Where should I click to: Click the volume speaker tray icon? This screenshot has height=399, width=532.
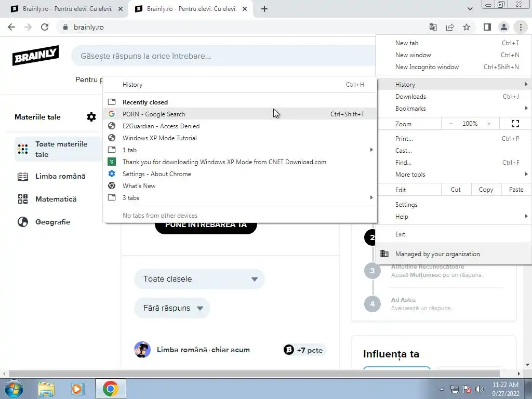(480, 389)
